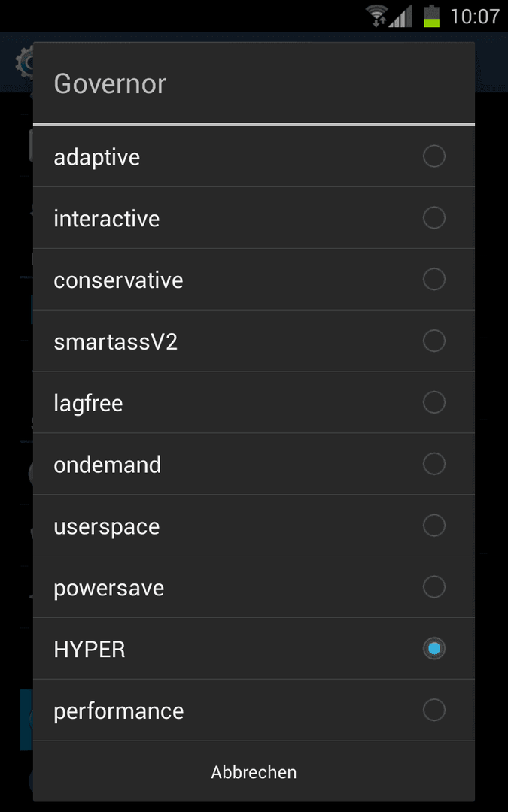The height and width of the screenshot is (812, 508).
Task: Tap the settings gear icon behind dialog
Action: (24, 62)
